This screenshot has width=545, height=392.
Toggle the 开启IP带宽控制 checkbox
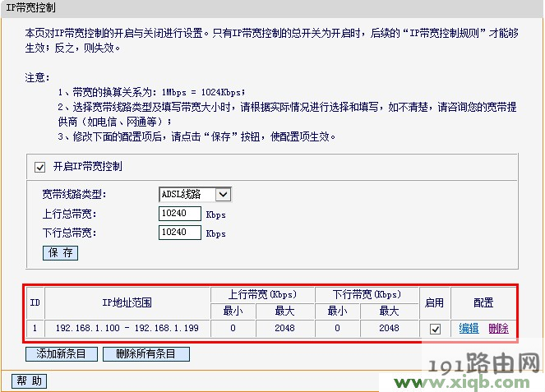click(39, 167)
